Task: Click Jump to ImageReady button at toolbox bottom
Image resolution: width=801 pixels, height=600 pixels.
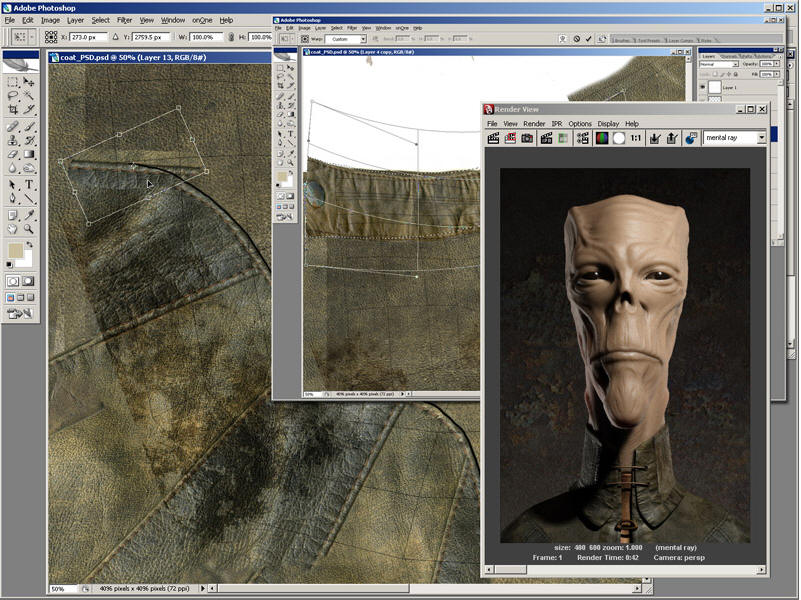Action: point(20,314)
